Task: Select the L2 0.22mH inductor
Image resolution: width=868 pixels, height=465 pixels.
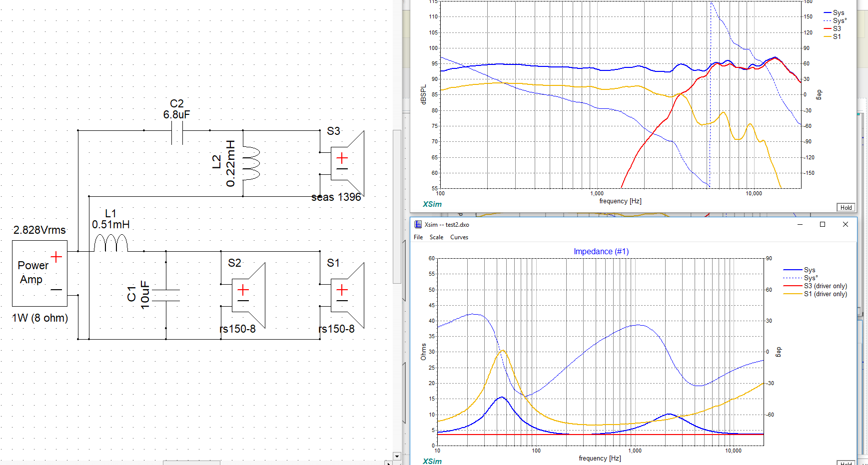Action: pyautogui.click(x=250, y=163)
